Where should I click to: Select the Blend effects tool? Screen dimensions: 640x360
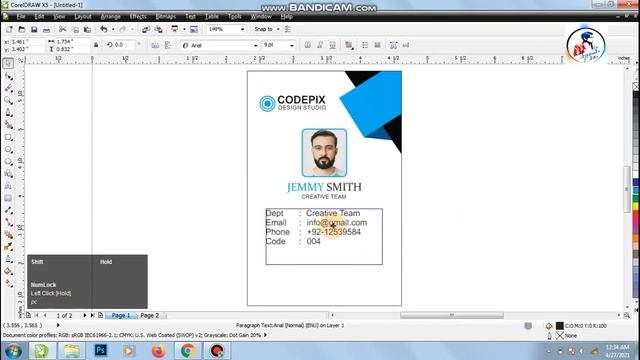[x=8, y=235]
